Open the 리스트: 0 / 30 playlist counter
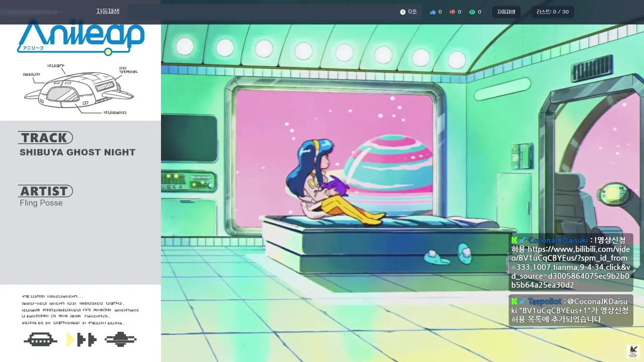 click(x=552, y=12)
